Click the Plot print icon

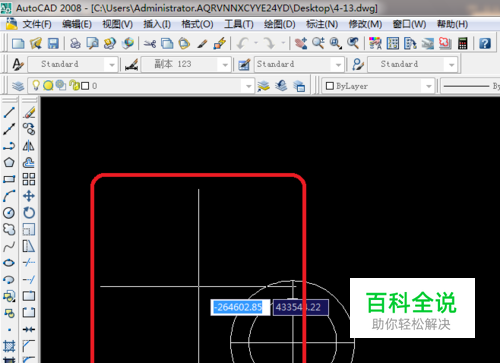(75, 43)
